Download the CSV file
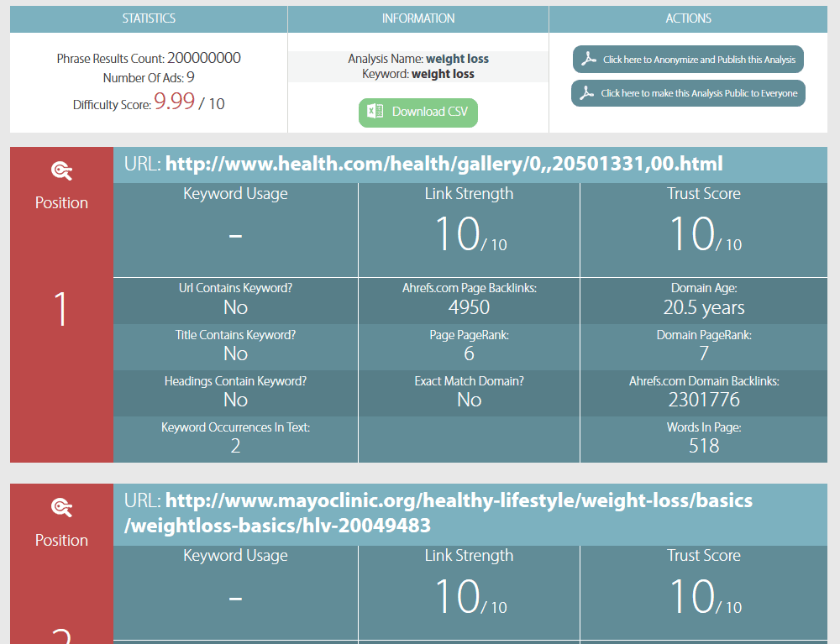This screenshot has height=644, width=840. point(417,113)
